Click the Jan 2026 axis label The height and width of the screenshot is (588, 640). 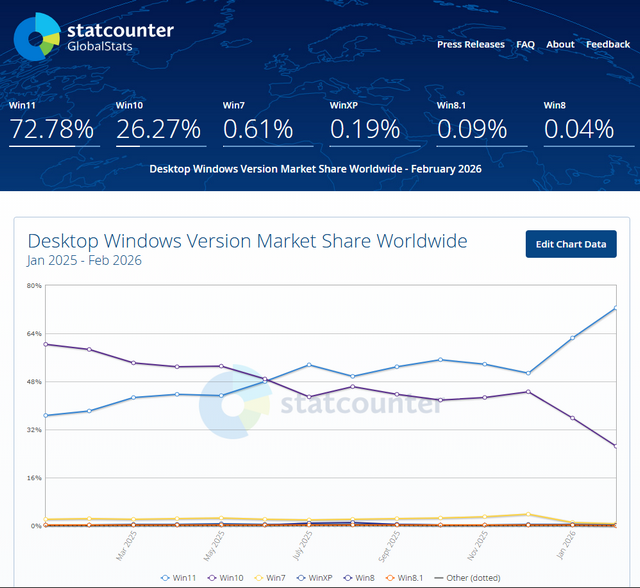click(x=566, y=545)
